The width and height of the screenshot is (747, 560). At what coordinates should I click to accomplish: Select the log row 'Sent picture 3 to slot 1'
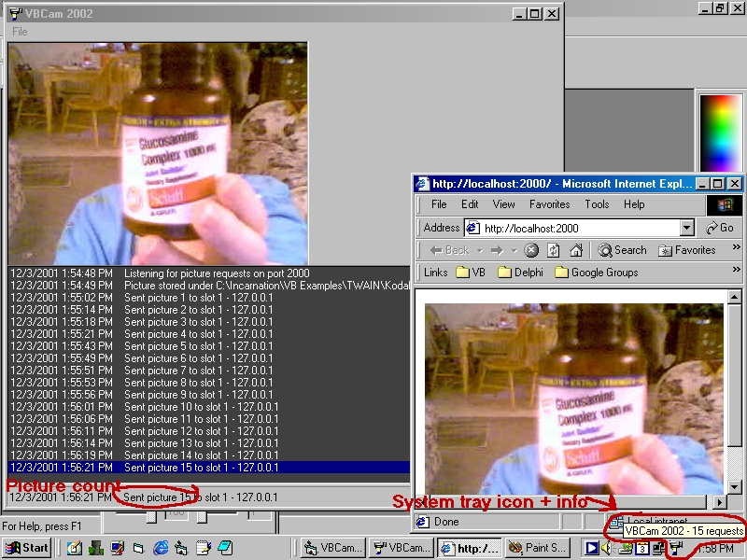209,322
